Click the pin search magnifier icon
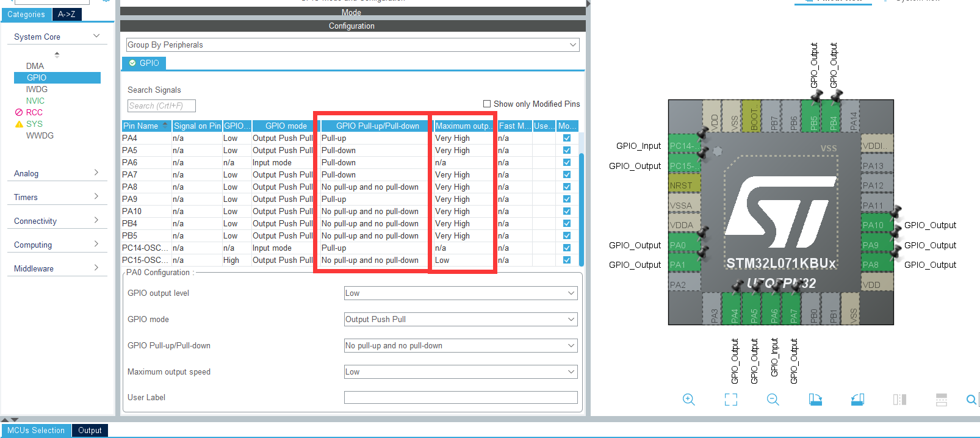Viewport: 980px width, 438px height. tap(971, 400)
